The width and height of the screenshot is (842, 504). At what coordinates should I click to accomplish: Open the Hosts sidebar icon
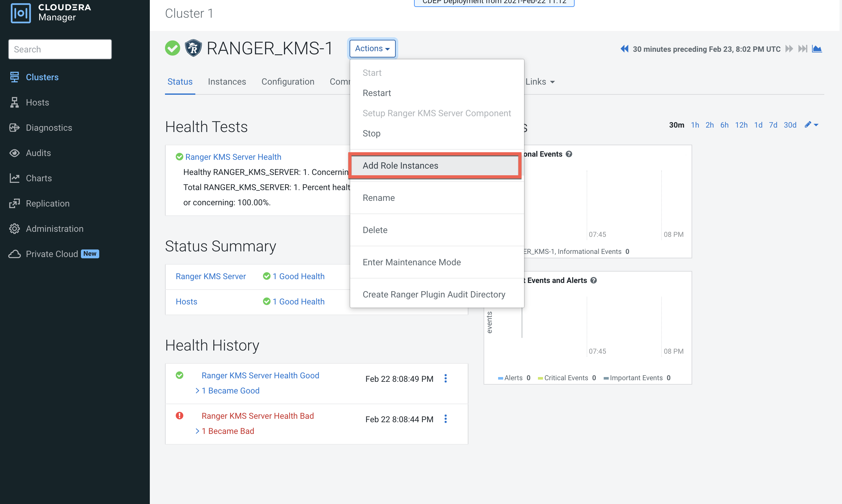point(14,102)
